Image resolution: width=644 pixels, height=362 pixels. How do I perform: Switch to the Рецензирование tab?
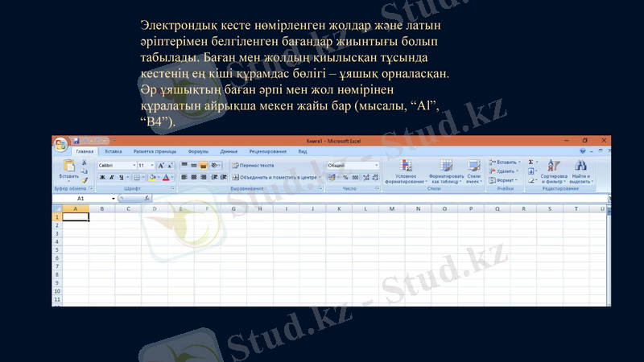pyautogui.click(x=268, y=151)
